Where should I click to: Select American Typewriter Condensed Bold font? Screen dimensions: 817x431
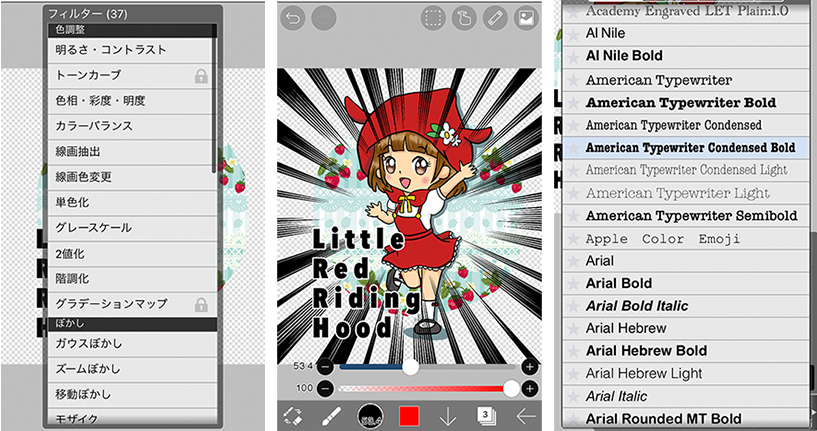686,147
